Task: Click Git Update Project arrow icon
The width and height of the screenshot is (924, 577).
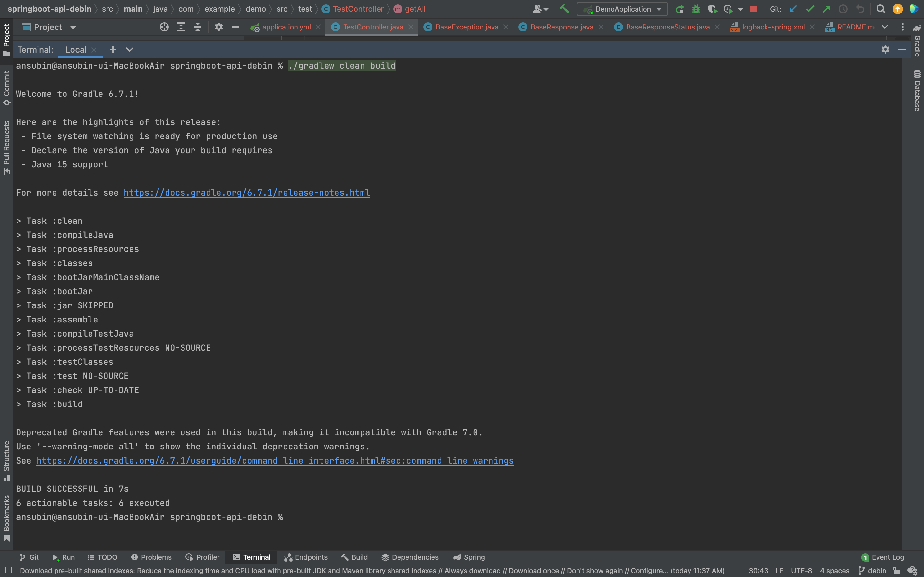Action: [x=793, y=9]
